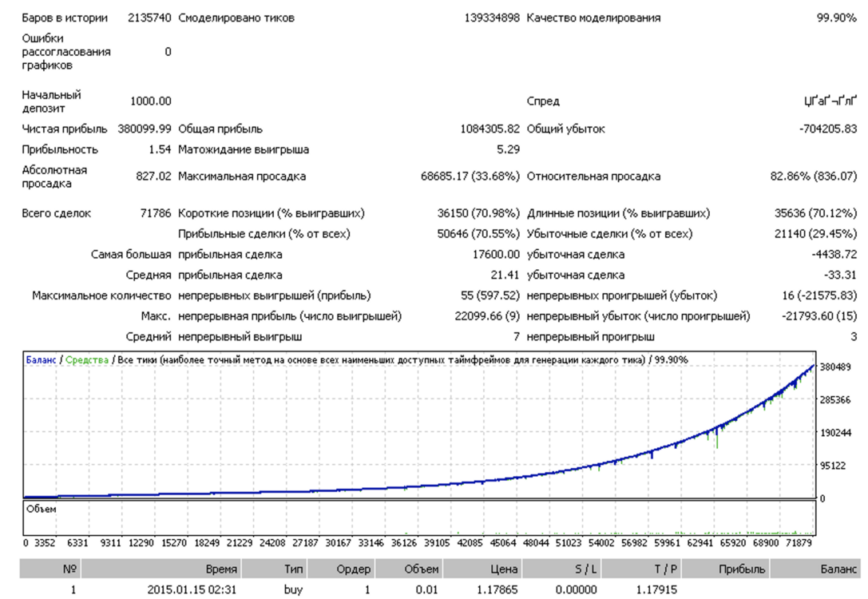
Task: Select the Средства legend label on chart
Action: point(87,360)
